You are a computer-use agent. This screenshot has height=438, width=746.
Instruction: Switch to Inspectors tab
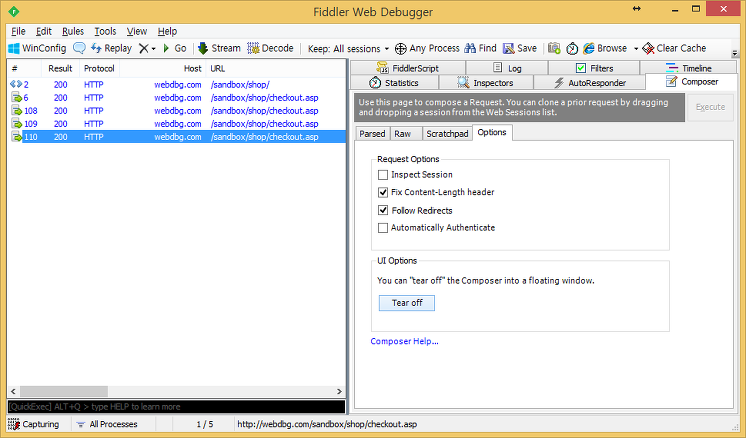(486, 83)
